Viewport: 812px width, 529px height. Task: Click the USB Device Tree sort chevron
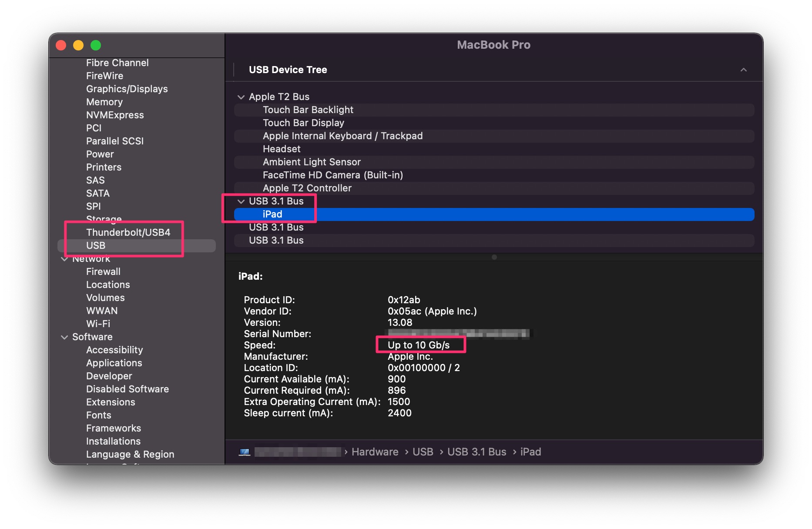coord(744,70)
